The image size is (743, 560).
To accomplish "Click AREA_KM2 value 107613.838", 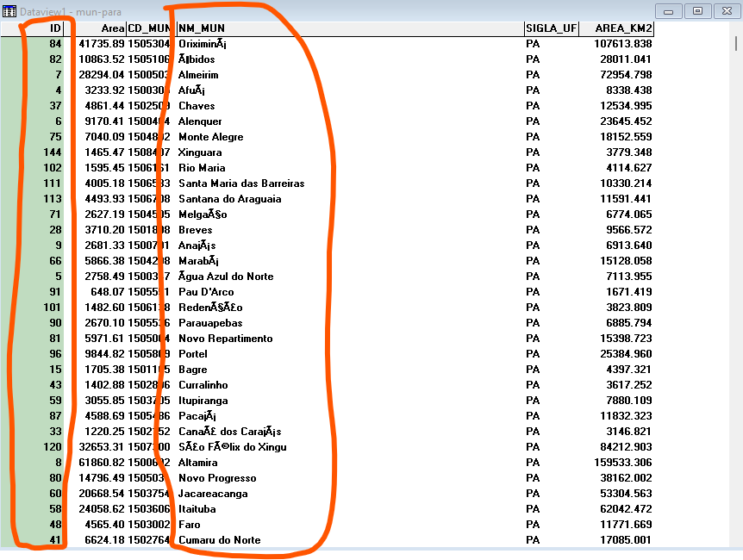I will 623,44.
